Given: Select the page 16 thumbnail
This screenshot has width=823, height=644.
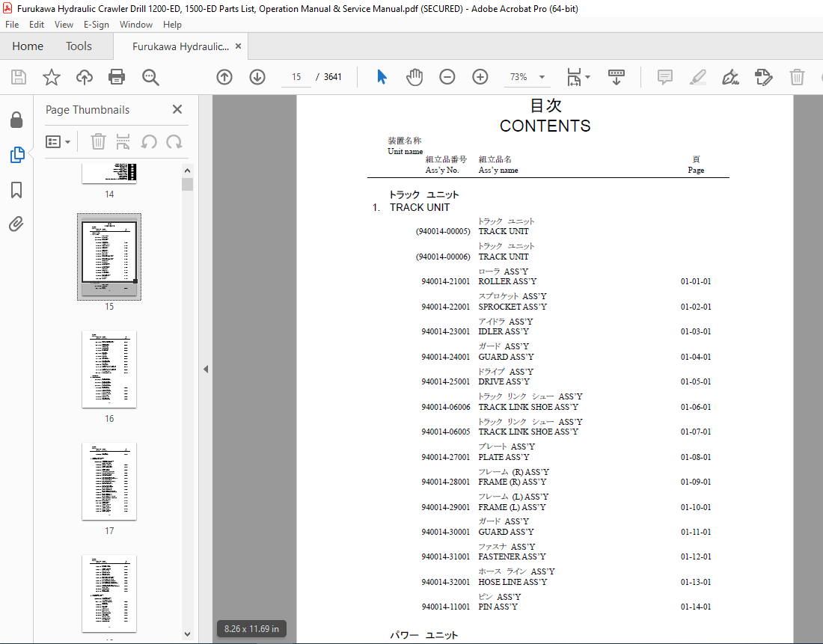Looking at the screenshot, I should click(x=109, y=369).
